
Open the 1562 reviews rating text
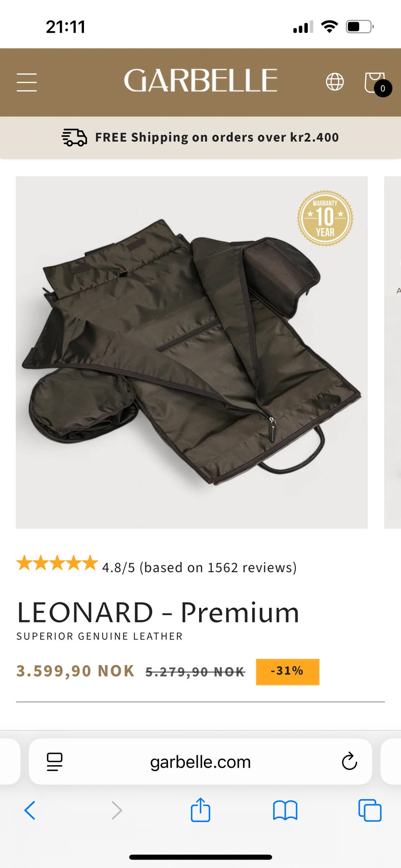tap(199, 567)
